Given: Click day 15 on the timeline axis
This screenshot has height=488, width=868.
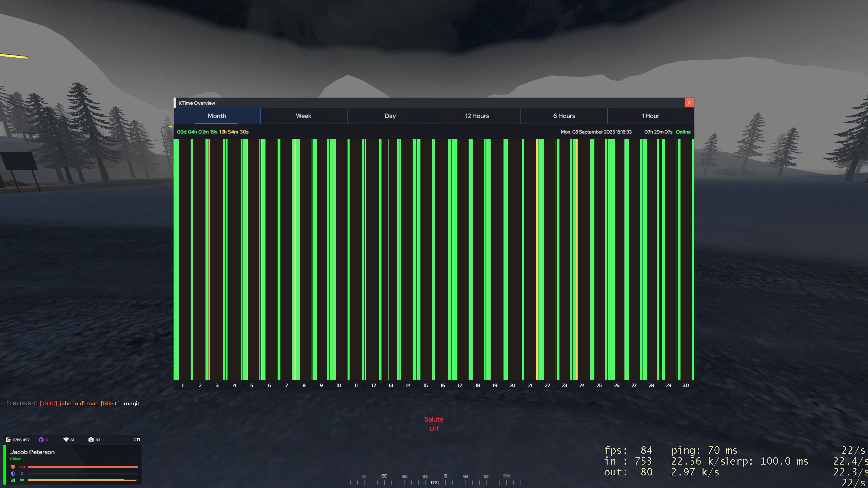Looking at the screenshot, I should click(x=425, y=385).
